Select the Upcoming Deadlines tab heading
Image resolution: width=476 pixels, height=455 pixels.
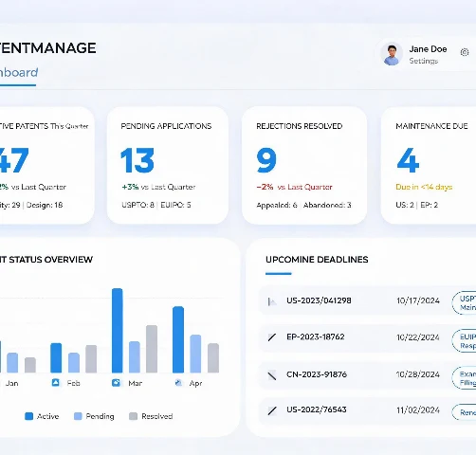[317, 260]
